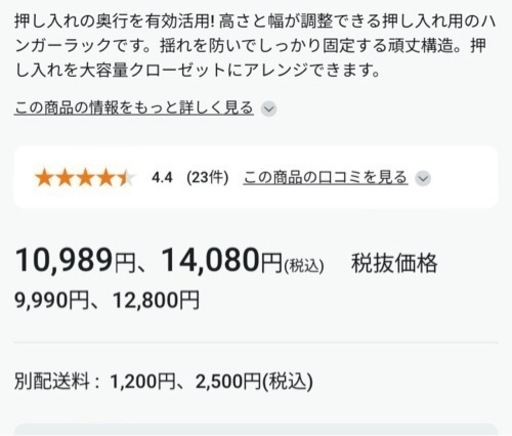Open the この商品の情報をもっと詳しく見る link
Screen dimensions: 512x436
tap(134, 108)
